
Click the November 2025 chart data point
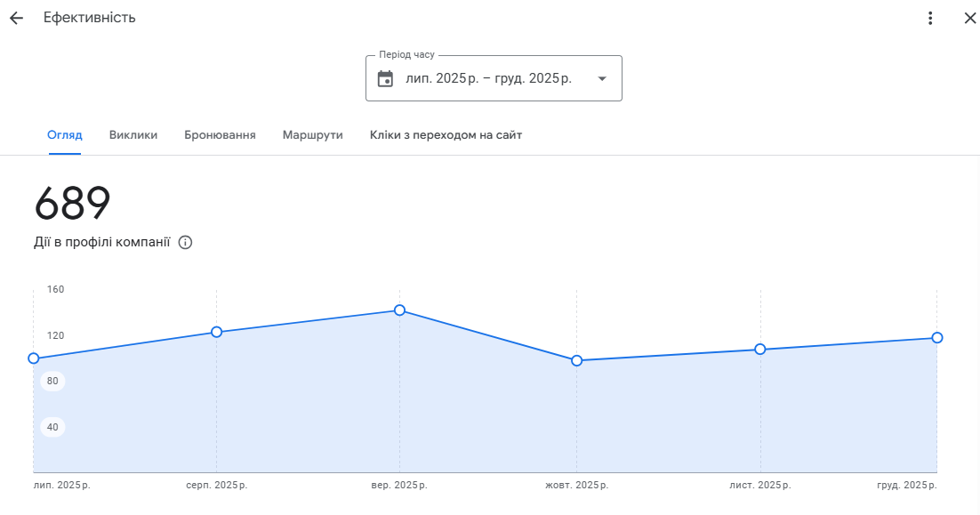760,350
